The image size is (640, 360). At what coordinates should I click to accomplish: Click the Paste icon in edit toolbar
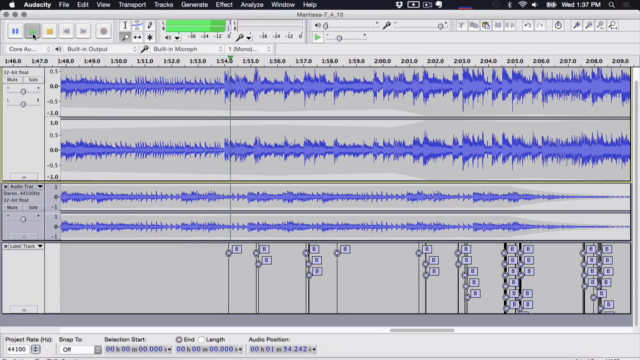pos(486,25)
